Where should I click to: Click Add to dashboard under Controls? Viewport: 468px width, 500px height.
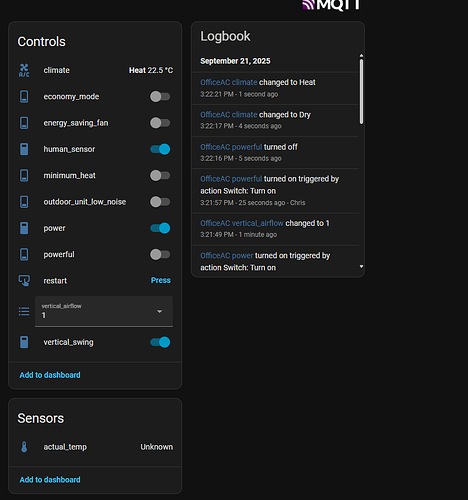click(50, 375)
